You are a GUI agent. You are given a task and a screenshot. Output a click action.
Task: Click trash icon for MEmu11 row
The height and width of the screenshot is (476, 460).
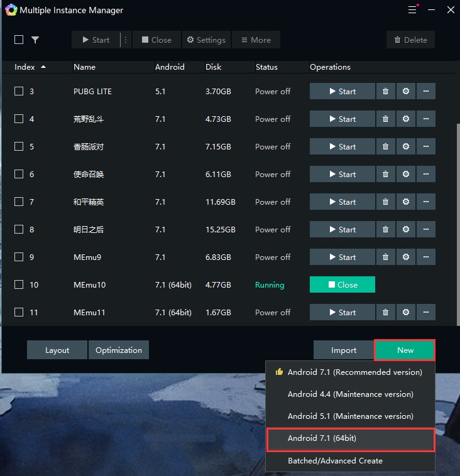coord(385,312)
